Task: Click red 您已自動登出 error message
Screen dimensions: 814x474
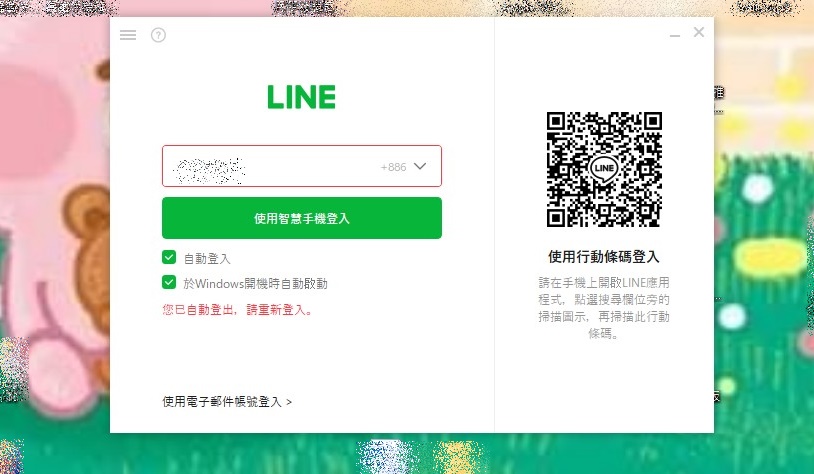Action: click(238, 310)
